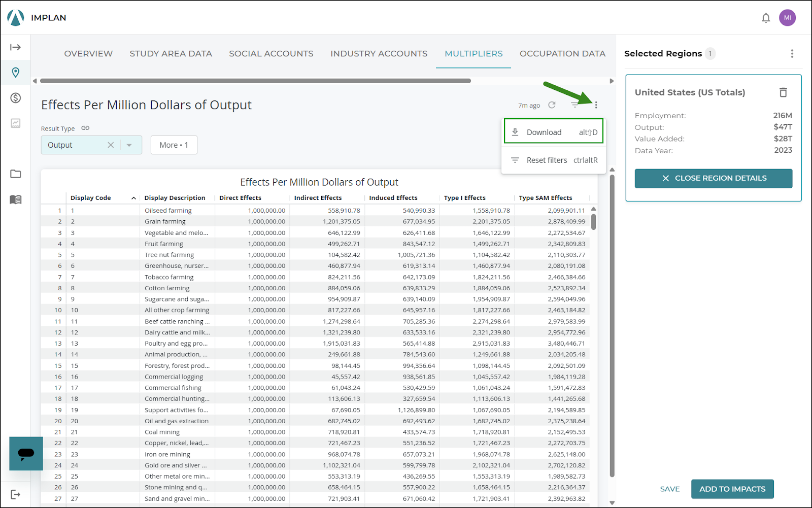Click the value 3,480,446.71
Image resolution: width=812 pixels, height=508 pixels.
tap(566, 344)
